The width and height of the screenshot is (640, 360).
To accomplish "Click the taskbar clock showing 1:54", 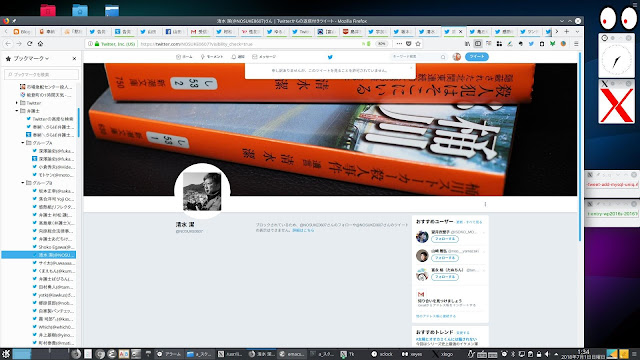I will 584,354.
